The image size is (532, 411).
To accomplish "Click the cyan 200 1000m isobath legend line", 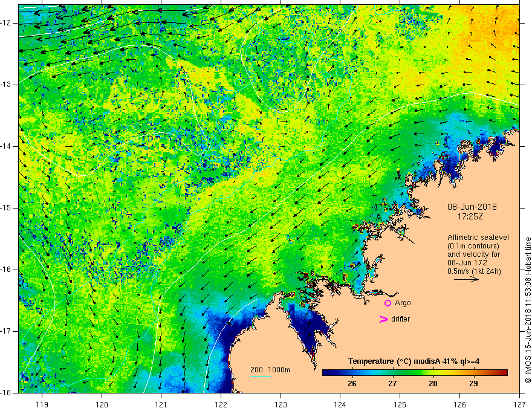I will coord(261,376).
